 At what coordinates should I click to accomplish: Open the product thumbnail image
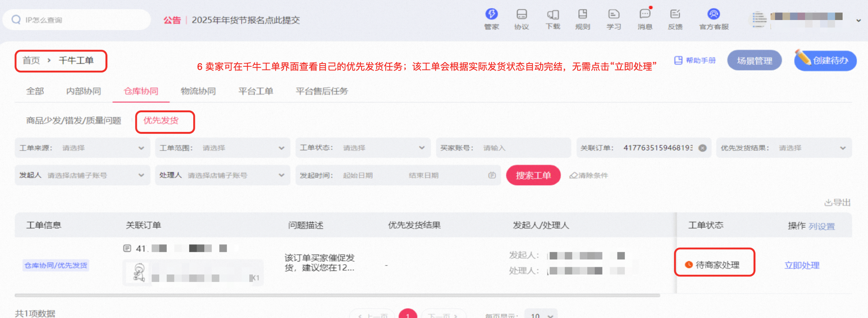(x=138, y=272)
